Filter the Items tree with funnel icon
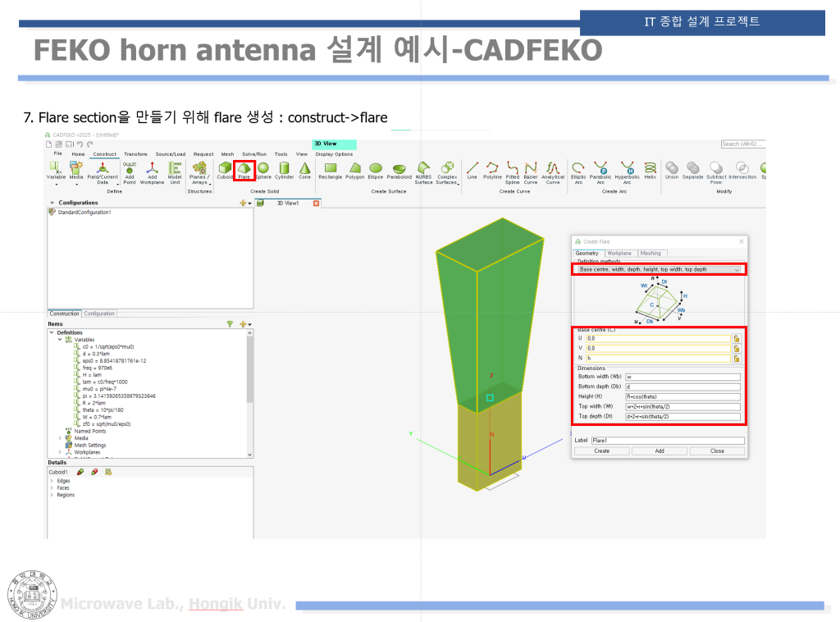Screen dimensions: 840x622 (230, 324)
